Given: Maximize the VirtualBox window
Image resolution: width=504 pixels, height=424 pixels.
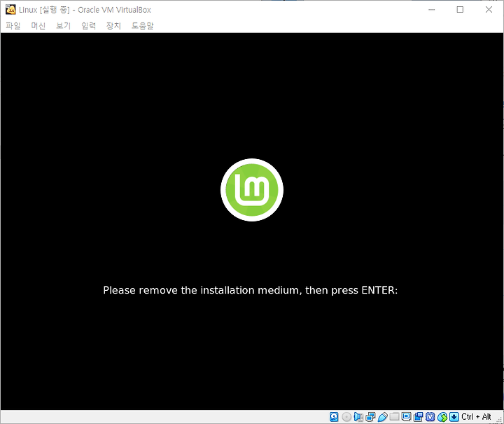Looking at the screenshot, I should pyautogui.click(x=460, y=10).
